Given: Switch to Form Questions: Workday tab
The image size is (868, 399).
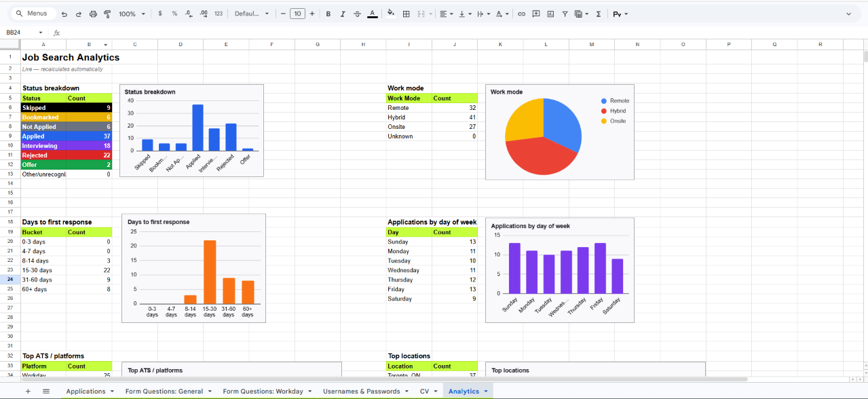Looking at the screenshot, I should [x=262, y=392].
